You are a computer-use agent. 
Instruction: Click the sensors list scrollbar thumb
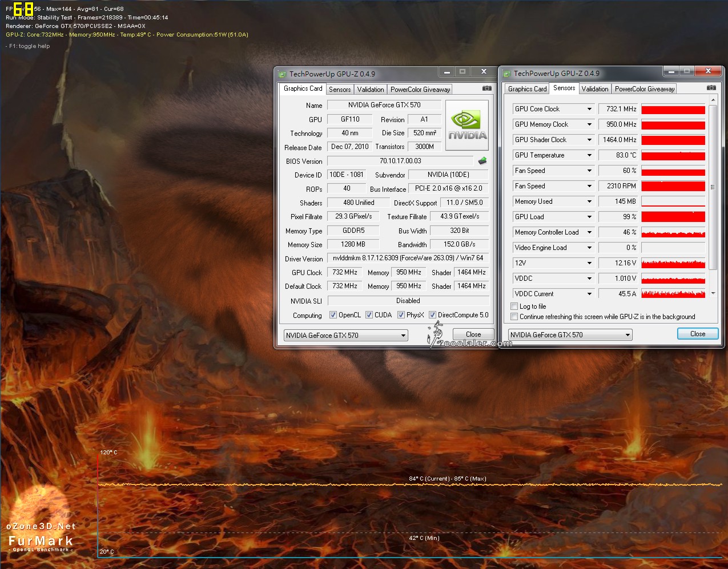[x=713, y=187]
